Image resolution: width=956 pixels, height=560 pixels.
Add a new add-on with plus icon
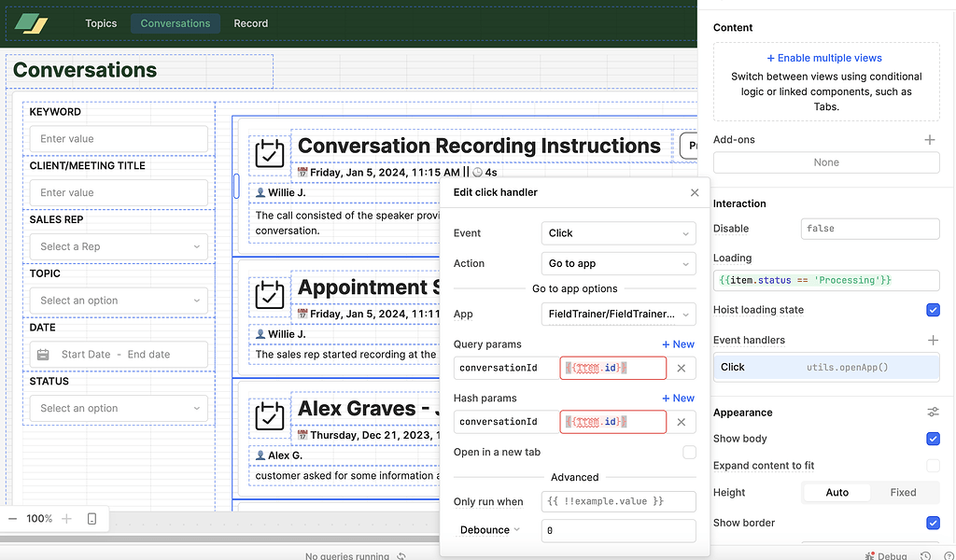click(929, 140)
